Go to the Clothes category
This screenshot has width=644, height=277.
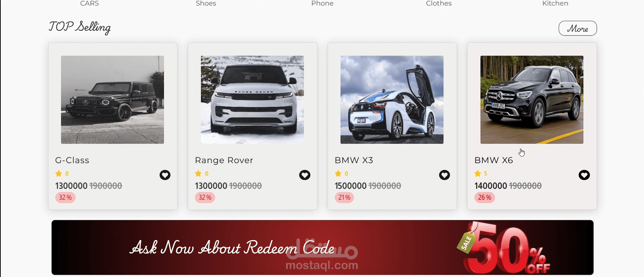[x=439, y=3]
